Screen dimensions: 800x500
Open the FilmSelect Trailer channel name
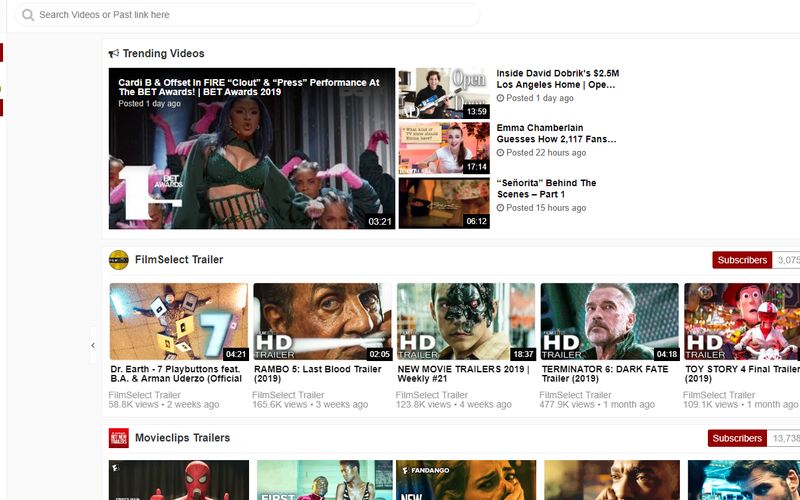[179, 260]
